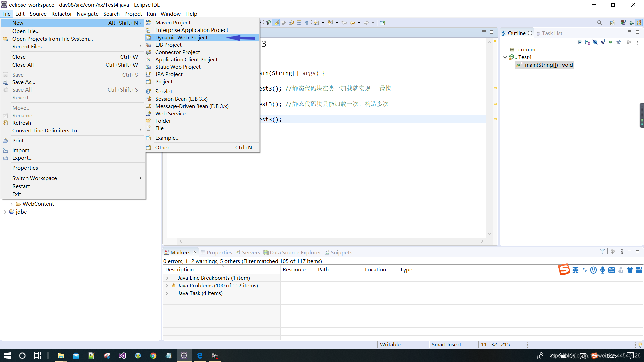Navigate back using the back arrow

tap(352, 22)
